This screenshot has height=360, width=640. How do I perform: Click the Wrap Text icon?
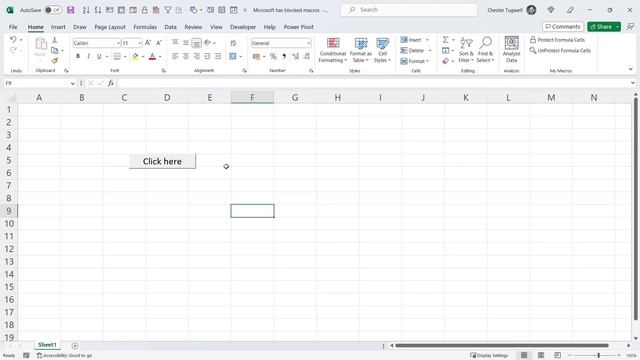click(233, 43)
